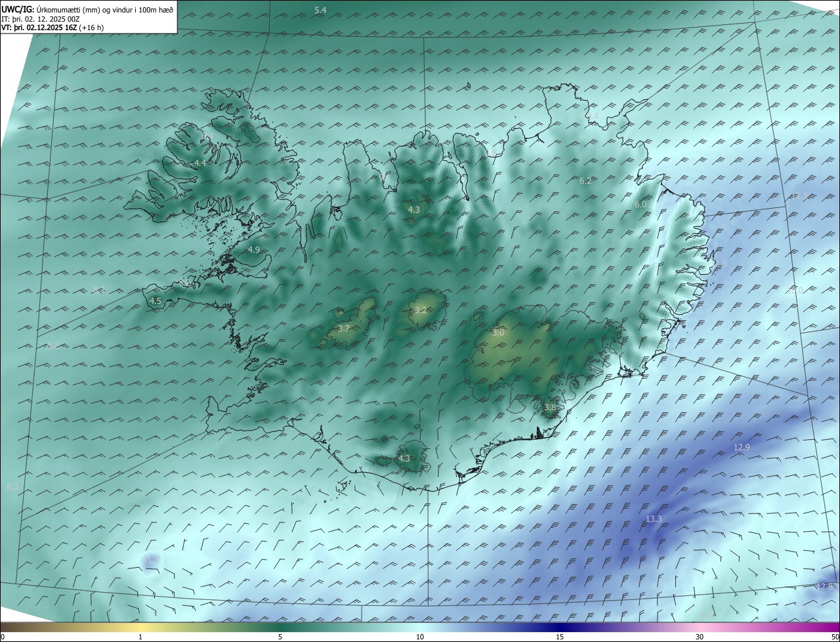Click the 50 tick on the color scale
The image size is (840, 642).
tap(835, 637)
